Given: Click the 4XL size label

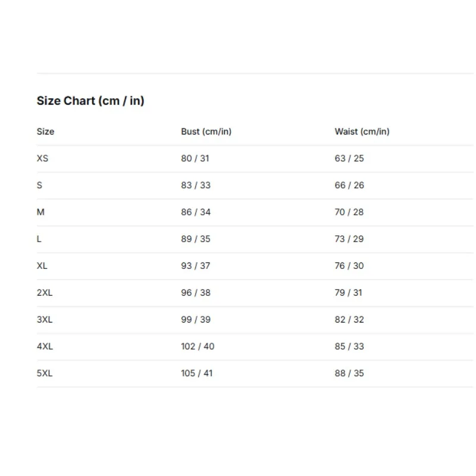Looking at the screenshot, I should click(45, 346).
